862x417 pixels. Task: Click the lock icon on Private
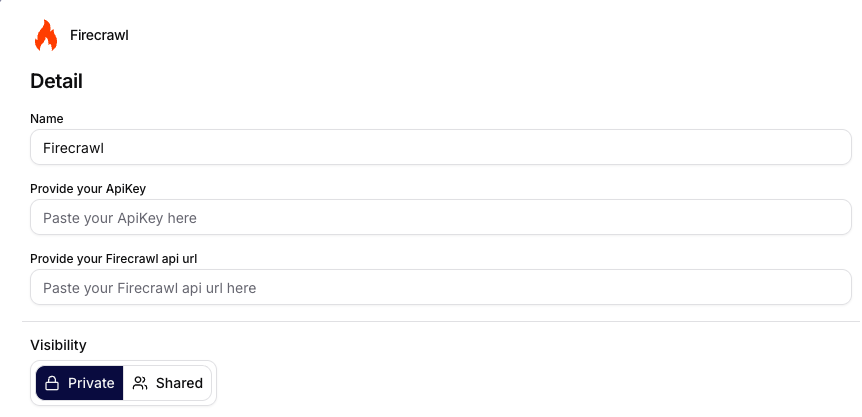click(x=53, y=383)
